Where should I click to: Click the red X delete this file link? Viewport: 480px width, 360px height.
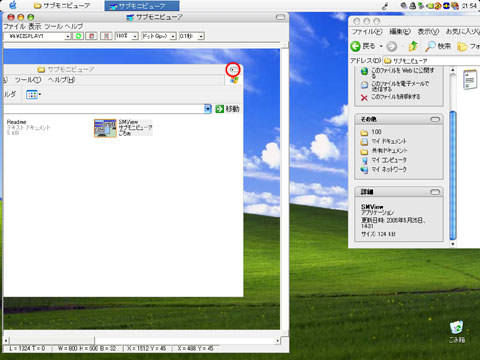(390, 97)
